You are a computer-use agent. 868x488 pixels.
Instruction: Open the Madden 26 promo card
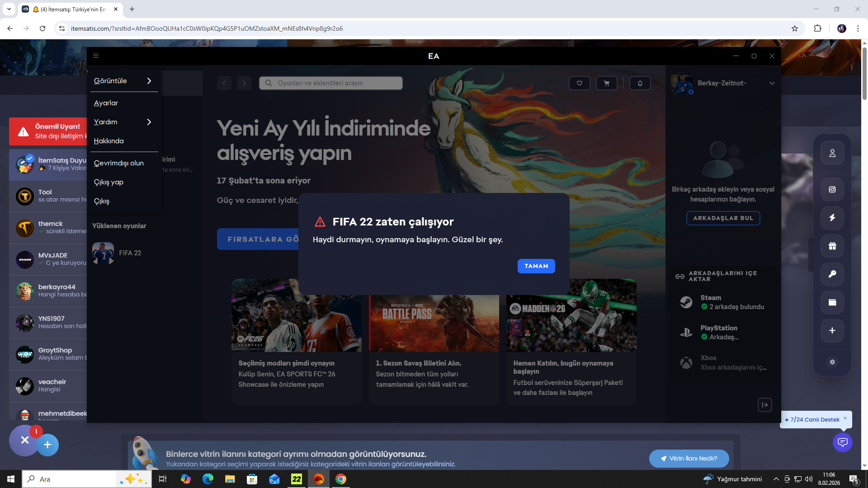click(x=571, y=341)
